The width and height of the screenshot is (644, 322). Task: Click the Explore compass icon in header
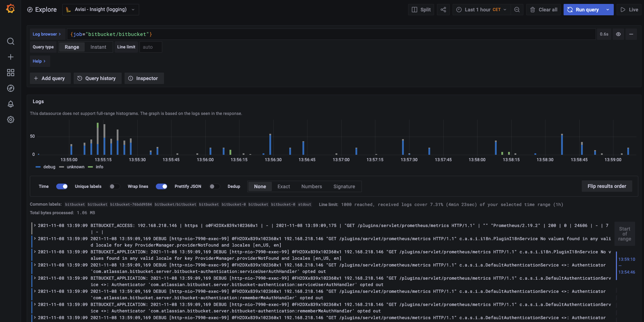(30, 10)
